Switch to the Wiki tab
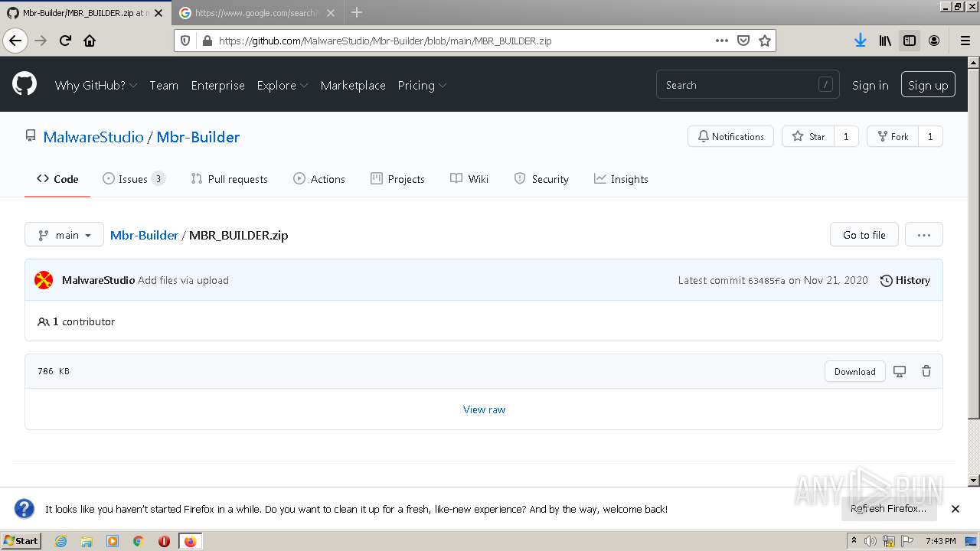Image resolution: width=980 pixels, height=551 pixels. [x=469, y=179]
